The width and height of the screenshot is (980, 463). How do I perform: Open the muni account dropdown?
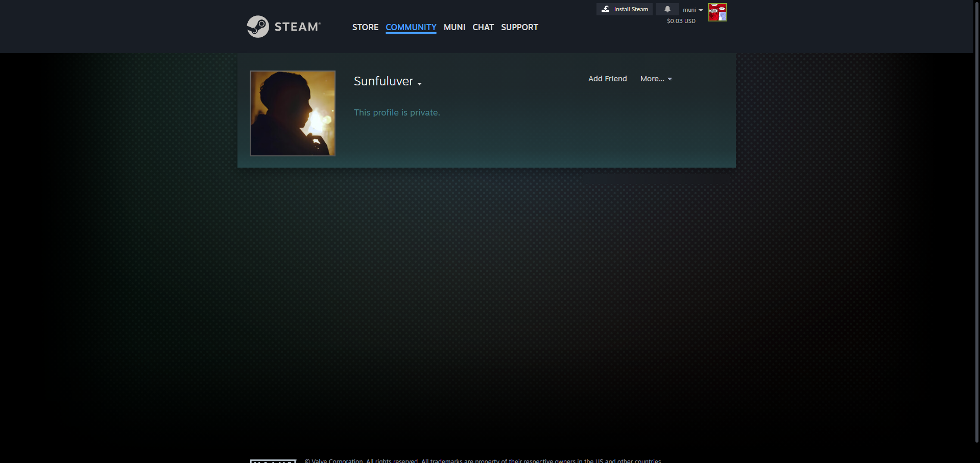coord(692,10)
